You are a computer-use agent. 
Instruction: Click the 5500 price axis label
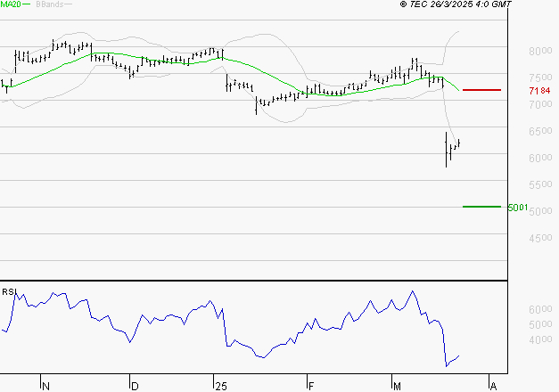(x=540, y=184)
